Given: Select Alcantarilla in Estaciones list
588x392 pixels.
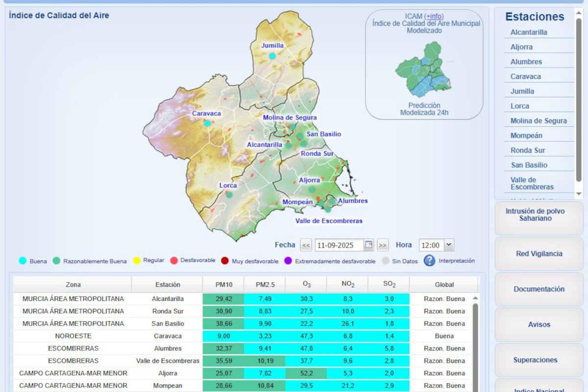Looking at the screenshot, I should pos(529,32).
